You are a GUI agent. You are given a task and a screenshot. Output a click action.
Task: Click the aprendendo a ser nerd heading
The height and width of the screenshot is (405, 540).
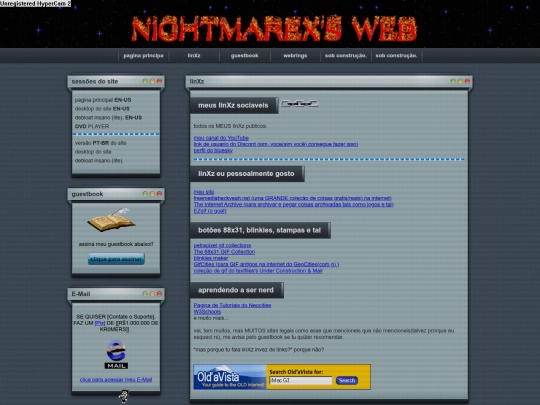236,290
